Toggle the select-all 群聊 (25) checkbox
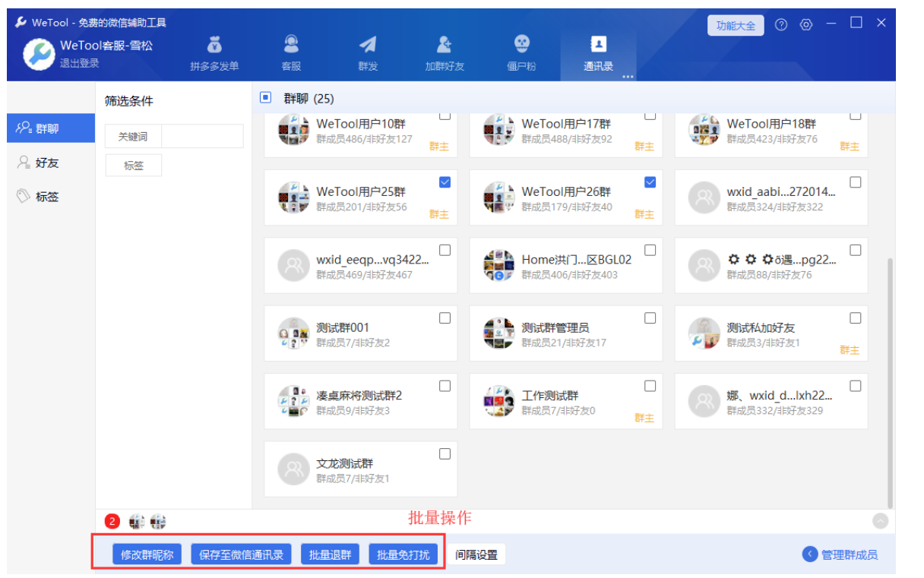Screen dimensions: 924x578 point(265,98)
